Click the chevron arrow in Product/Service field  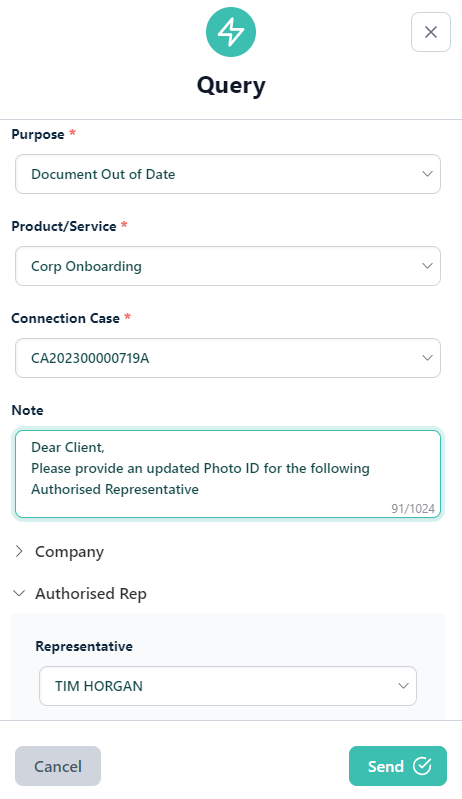[x=427, y=266]
